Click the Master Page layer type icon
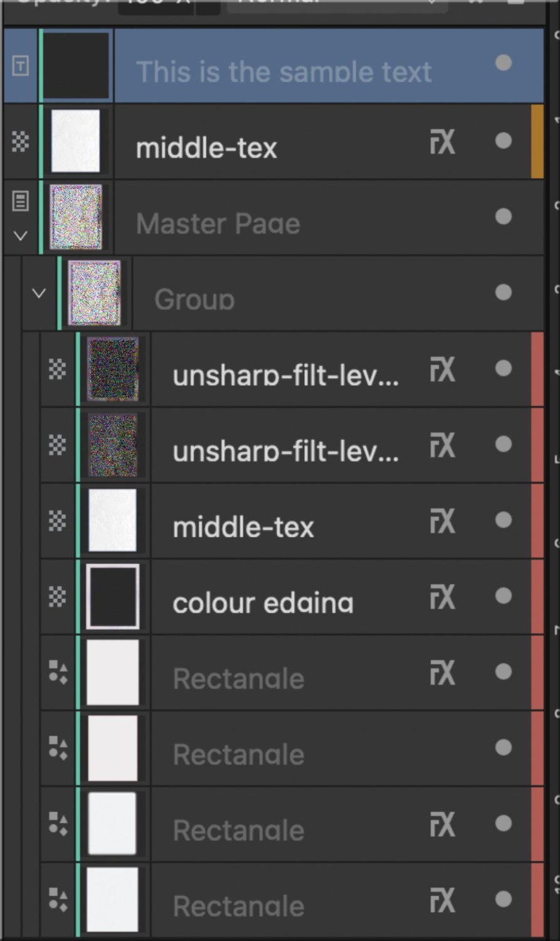560x941 pixels. pyautogui.click(x=21, y=201)
